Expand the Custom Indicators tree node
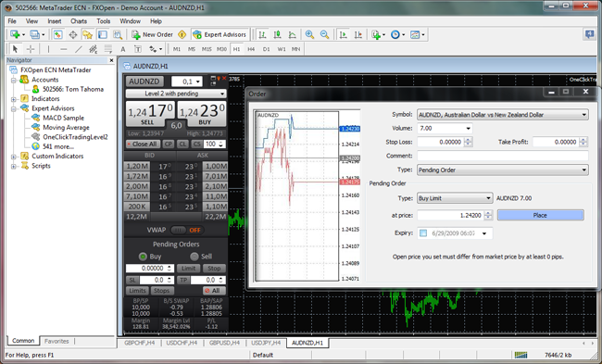 (x=14, y=157)
